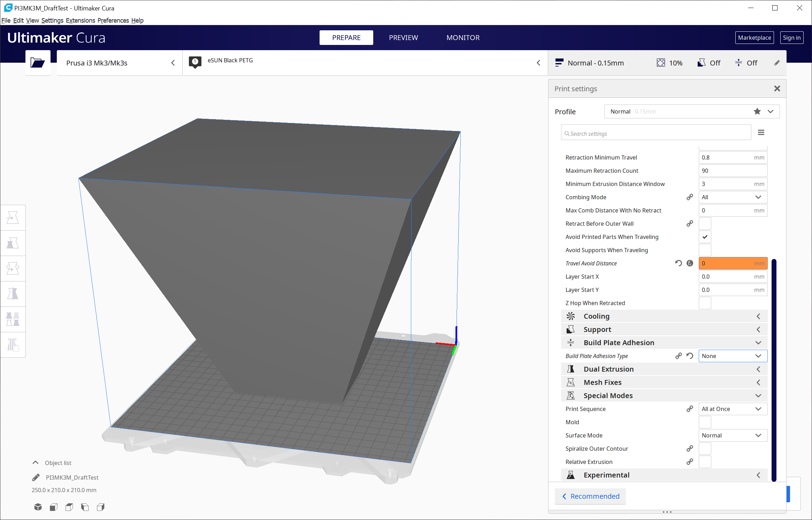812x520 pixels.
Task: Expand the Cooling settings section
Action: click(664, 316)
